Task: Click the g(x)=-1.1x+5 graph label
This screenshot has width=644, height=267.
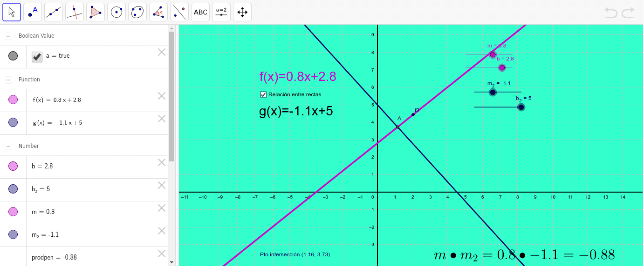Action: click(296, 111)
